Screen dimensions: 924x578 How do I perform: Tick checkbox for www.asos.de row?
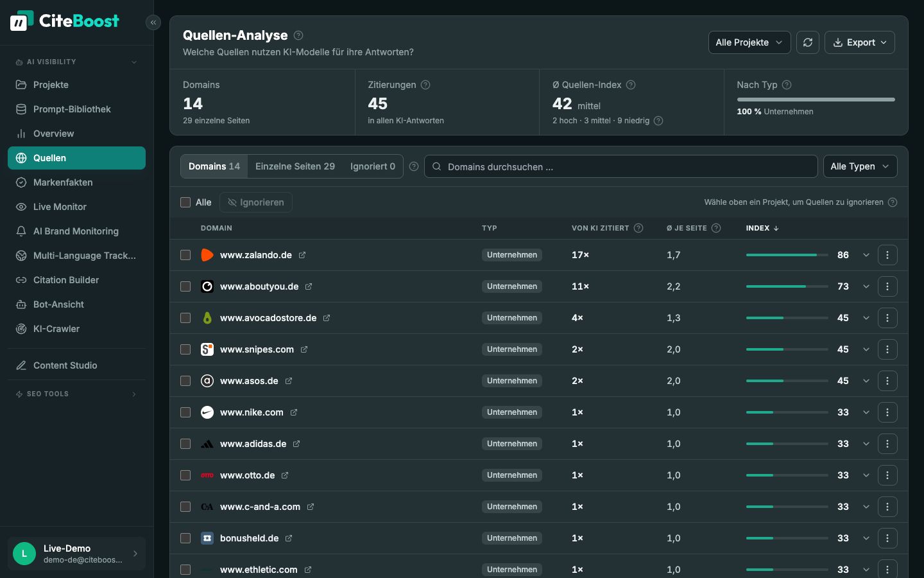tap(185, 381)
